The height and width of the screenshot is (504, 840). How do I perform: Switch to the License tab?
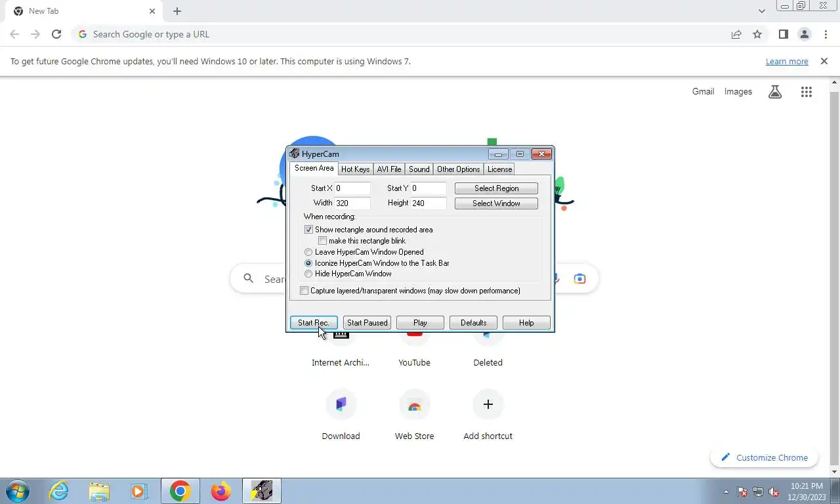(x=499, y=169)
